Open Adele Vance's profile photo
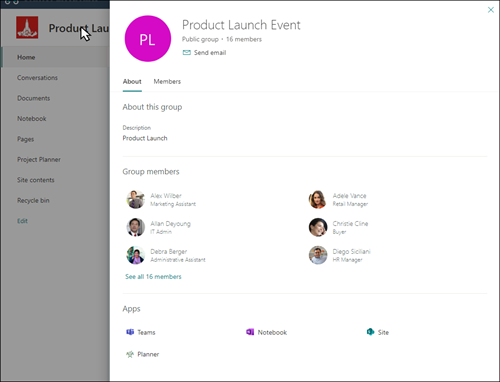 318,199
